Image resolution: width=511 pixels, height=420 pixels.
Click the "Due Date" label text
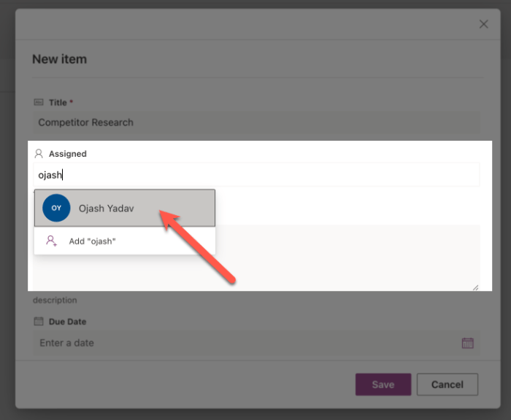[67, 322]
